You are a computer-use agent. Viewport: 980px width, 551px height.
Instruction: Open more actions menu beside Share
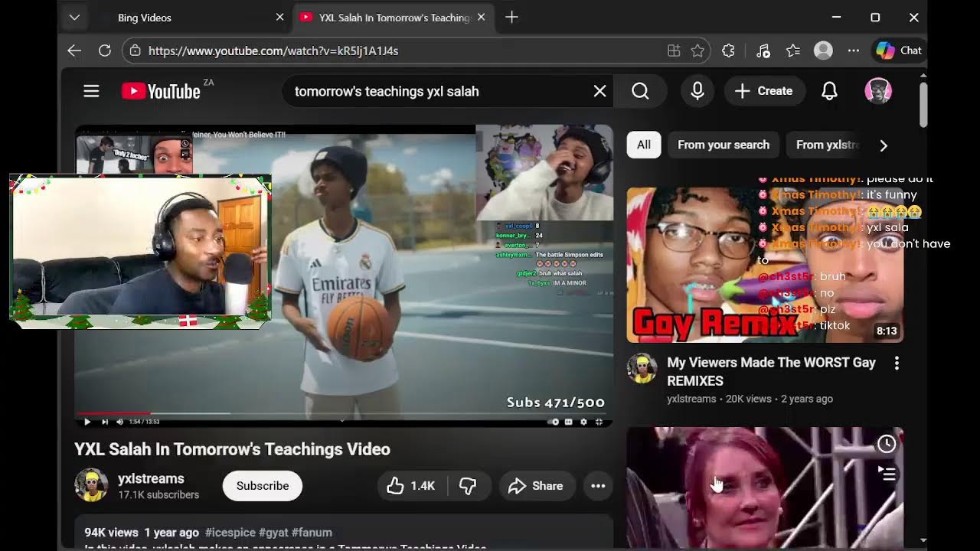click(x=598, y=486)
